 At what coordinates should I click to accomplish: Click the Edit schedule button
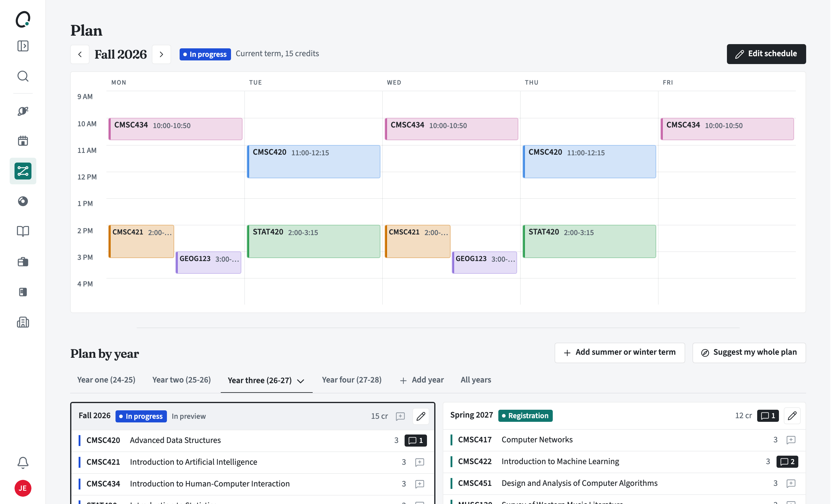tap(766, 54)
